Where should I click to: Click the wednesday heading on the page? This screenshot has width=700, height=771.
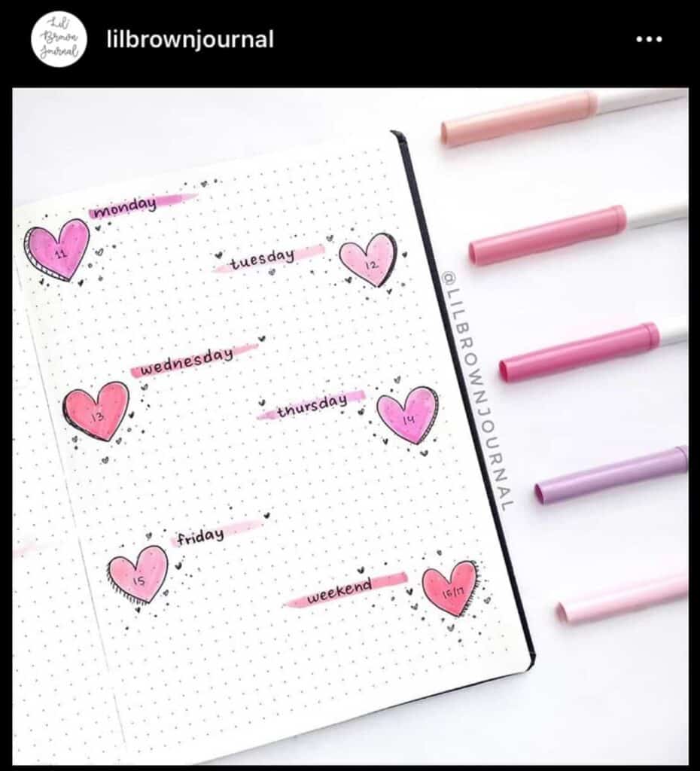[187, 362]
